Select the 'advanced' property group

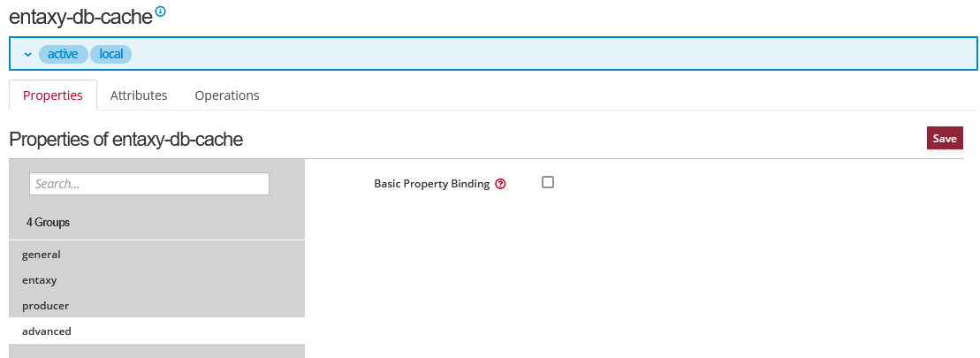[x=47, y=331]
